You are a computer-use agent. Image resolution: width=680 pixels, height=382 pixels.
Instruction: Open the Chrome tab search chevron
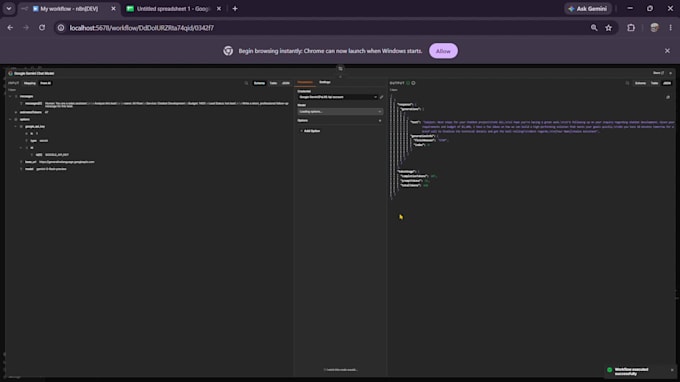point(9,9)
